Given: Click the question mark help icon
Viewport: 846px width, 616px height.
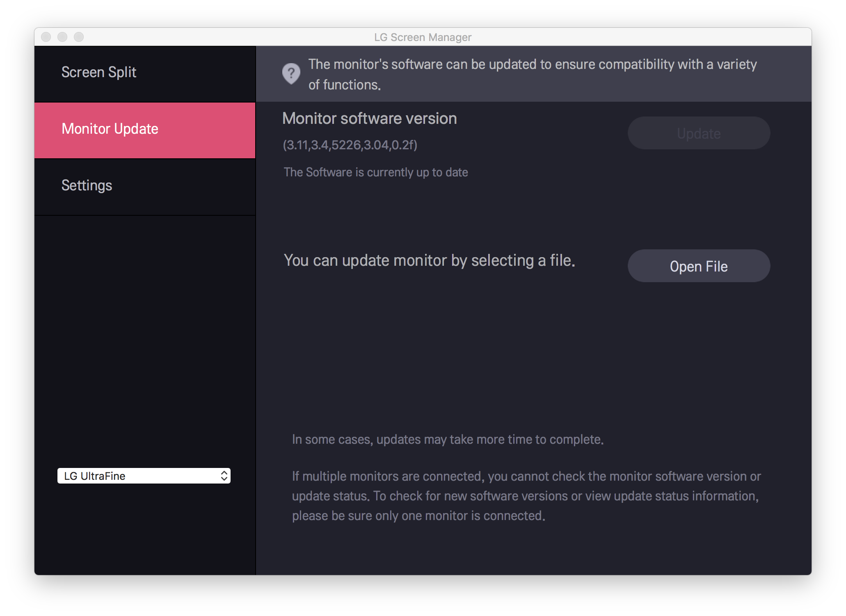Looking at the screenshot, I should pos(291,74).
